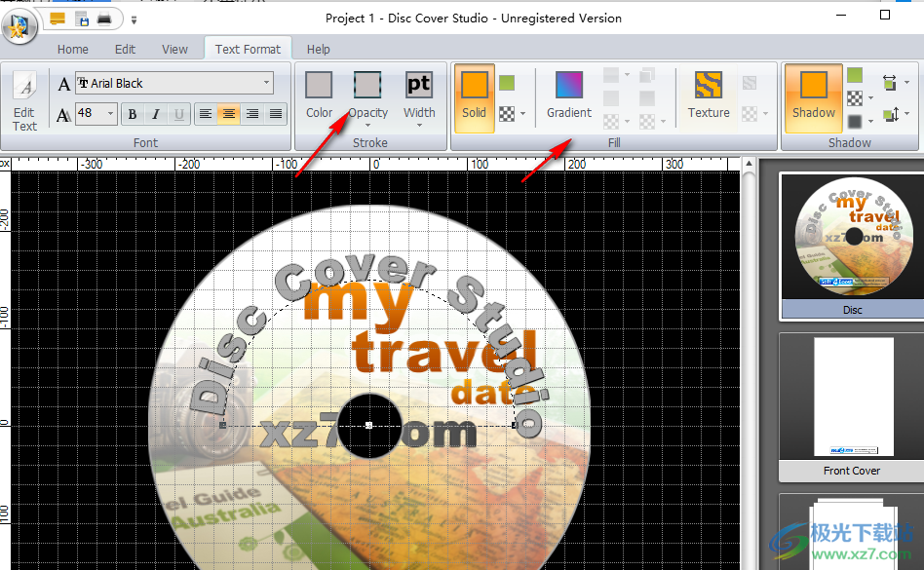Click the disabled gradient end opacity checkerboard
The image size is (924, 570).
pyautogui.click(x=647, y=122)
